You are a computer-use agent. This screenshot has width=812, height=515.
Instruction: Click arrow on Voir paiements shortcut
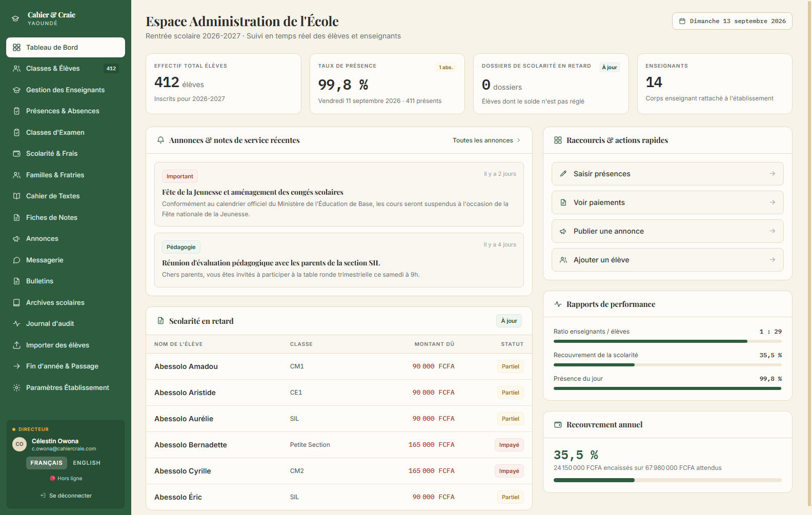[772, 202]
